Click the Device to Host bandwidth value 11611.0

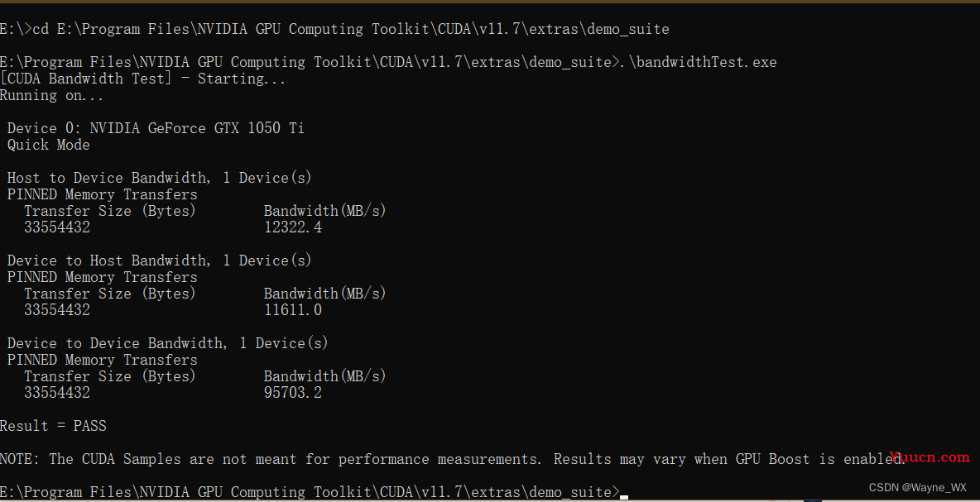(293, 310)
